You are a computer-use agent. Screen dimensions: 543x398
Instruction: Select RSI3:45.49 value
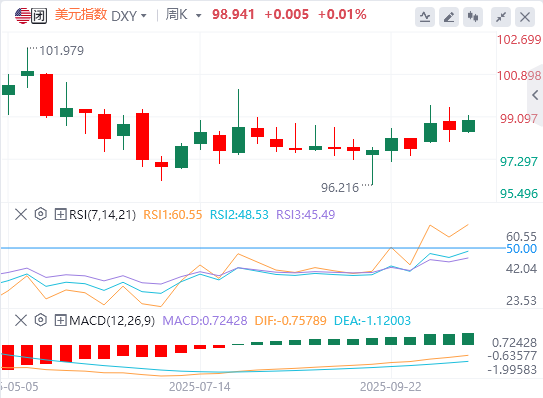306,215
